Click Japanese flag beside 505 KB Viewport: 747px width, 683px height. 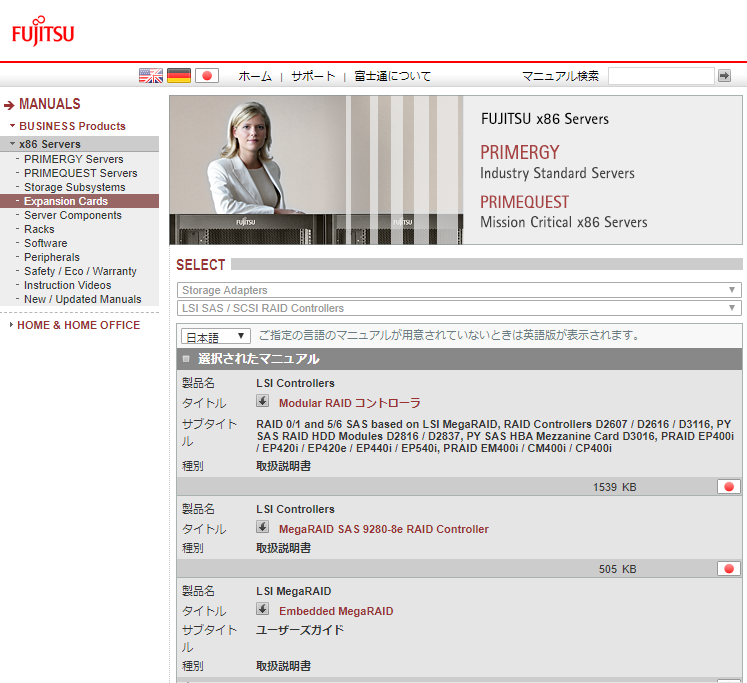tap(729, 569)
